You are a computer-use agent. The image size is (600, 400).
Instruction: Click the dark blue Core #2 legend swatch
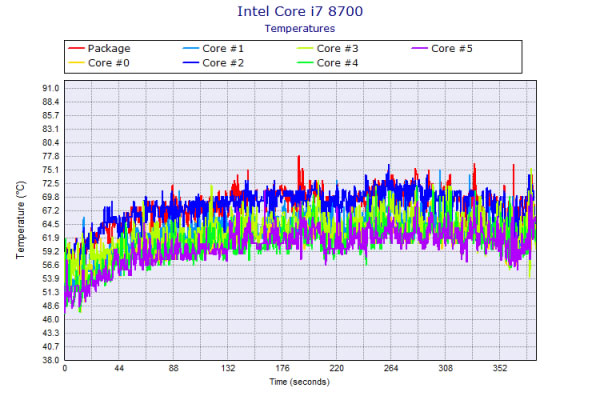(x=191, y=63)
